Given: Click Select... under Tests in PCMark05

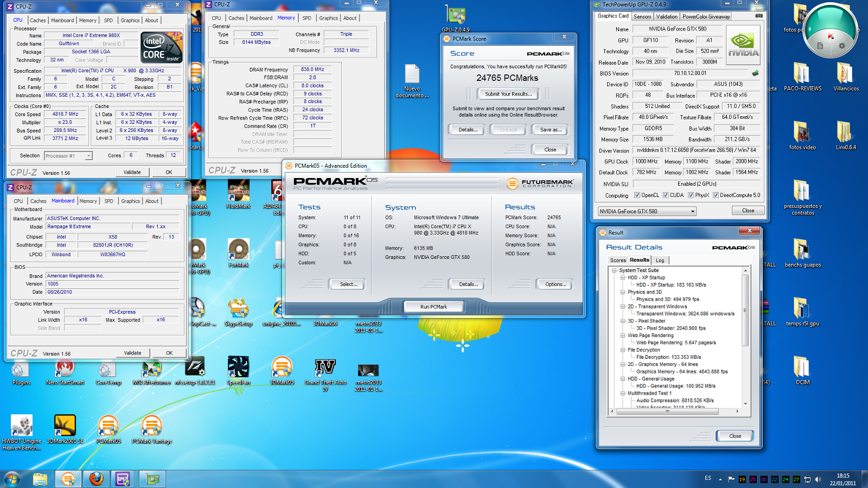Looking at the screenshot, I should tap(348, 284).
